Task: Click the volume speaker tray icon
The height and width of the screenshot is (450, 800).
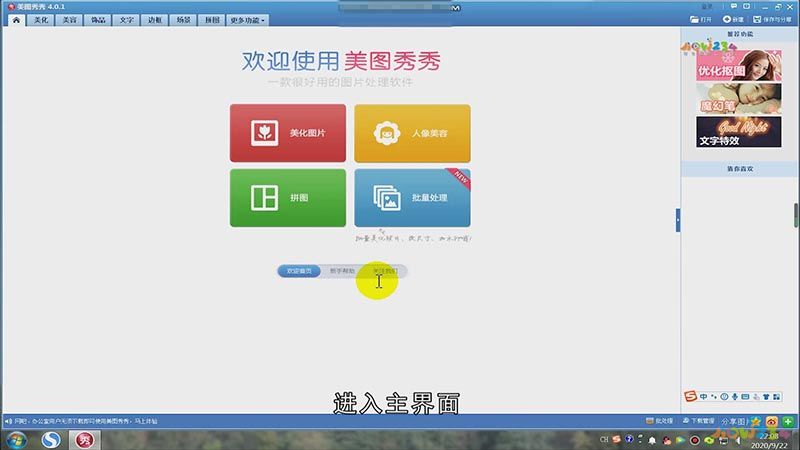Action: coord(737,440)
